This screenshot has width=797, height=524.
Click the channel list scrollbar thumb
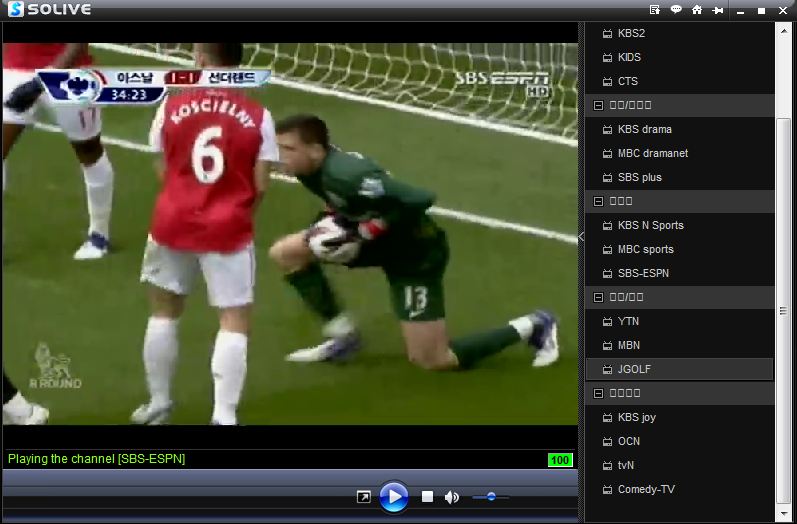[x=783, y=311]
